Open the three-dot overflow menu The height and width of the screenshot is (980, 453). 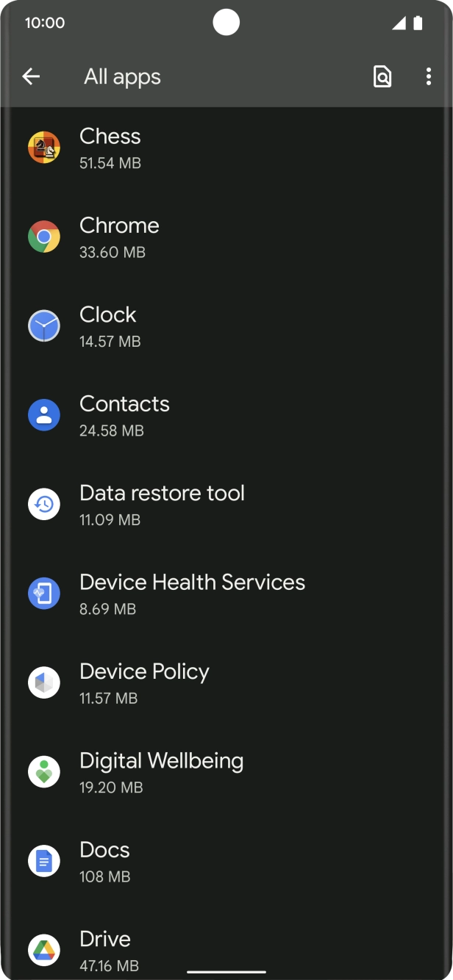[429, 76]
